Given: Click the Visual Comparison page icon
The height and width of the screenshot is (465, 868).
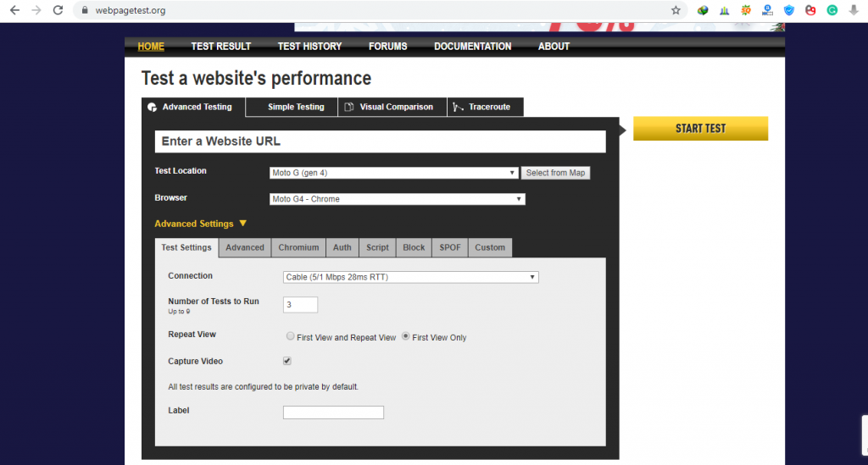Looking at the screenshot, I should point(348,107).
